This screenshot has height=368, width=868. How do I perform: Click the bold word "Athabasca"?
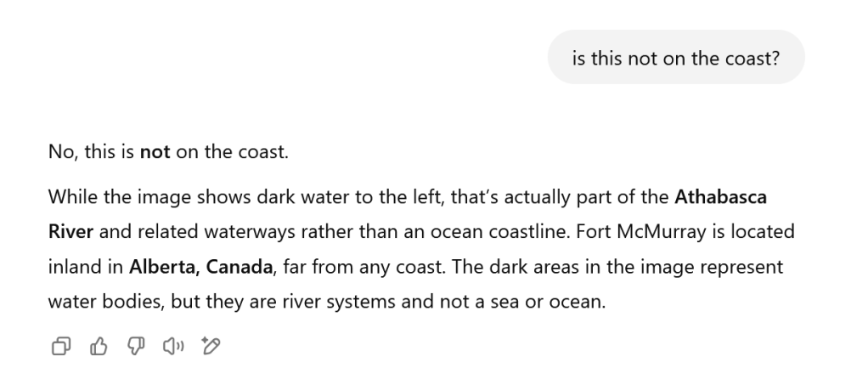tap(720, 198)
